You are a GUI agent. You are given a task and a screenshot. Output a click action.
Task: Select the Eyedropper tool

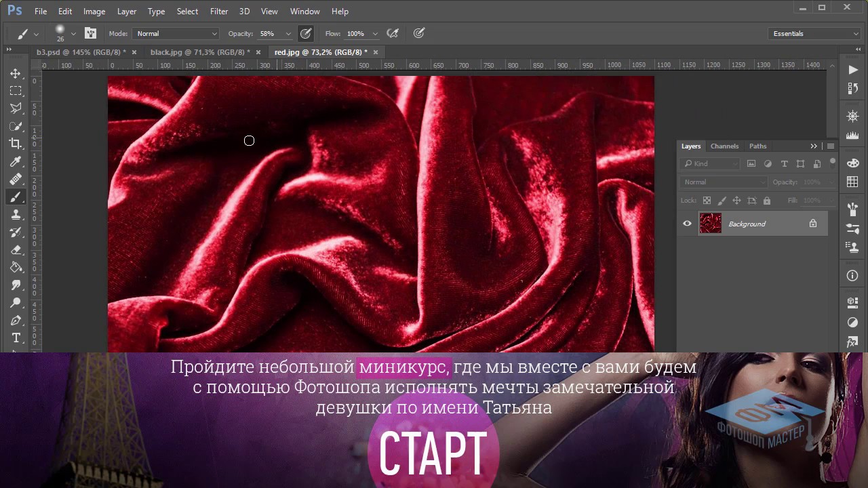pos(16,161)
